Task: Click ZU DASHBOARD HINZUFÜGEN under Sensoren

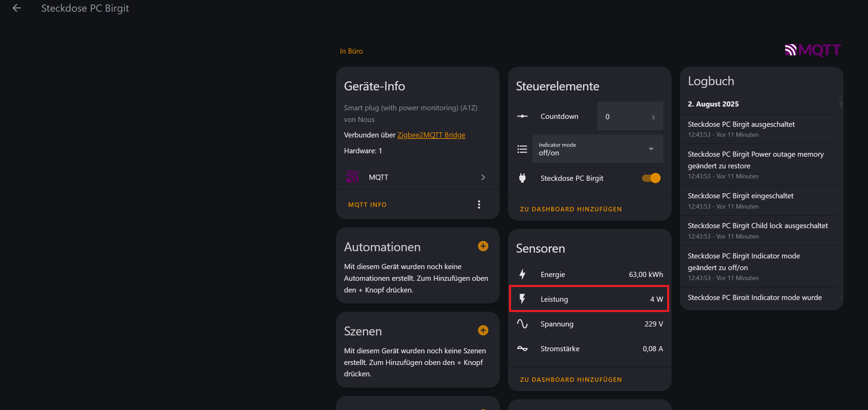Action: [x=571, y=379]
